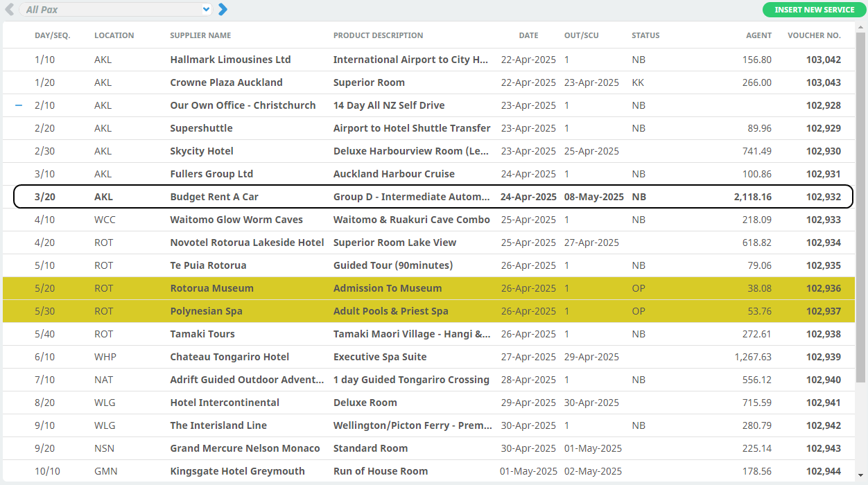Select the highlighted Rotorua Museum row
Screen dimensions: 868x485
click(x=211, y=288)
